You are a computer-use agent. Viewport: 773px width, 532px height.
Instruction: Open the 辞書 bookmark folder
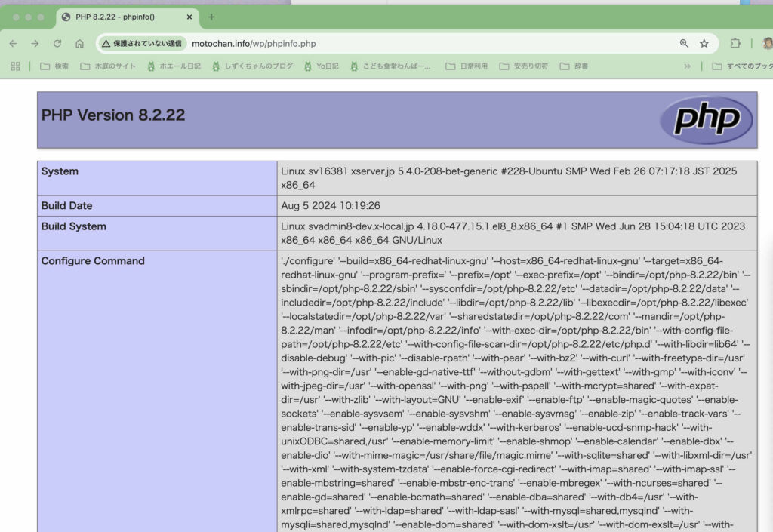tap(574, 66)
